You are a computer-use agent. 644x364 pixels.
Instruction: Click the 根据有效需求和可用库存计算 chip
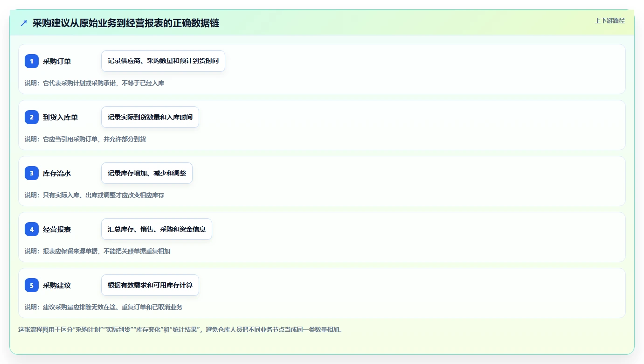150,285
